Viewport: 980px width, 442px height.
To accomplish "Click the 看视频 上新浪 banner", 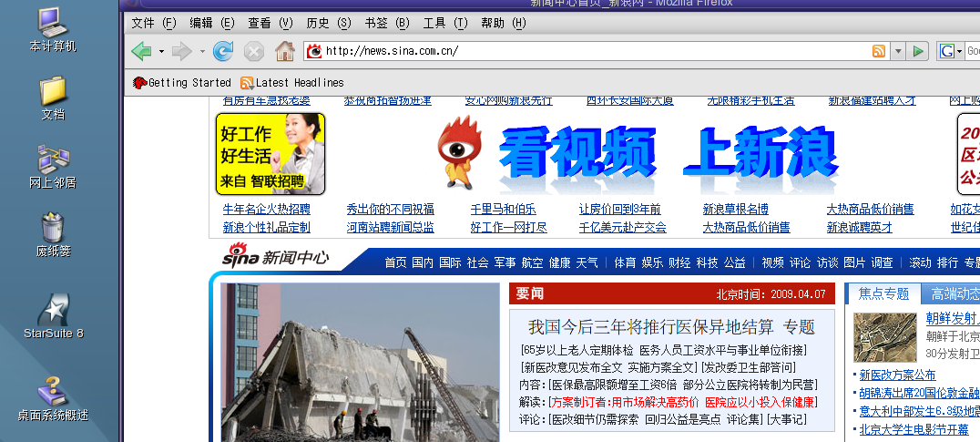I will pyautogui.click(x=668, y=154).
